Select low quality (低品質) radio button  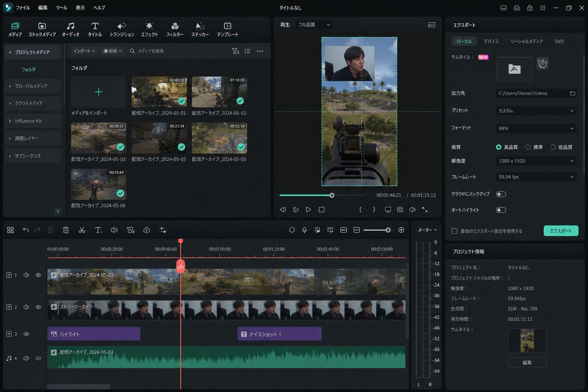pyautogui.click(x=553, y=147)
